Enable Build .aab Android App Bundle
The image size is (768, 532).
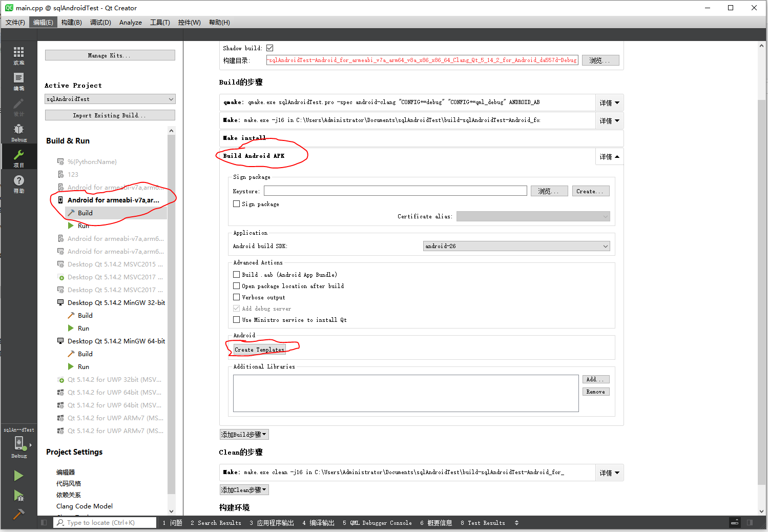coord(237,275)
